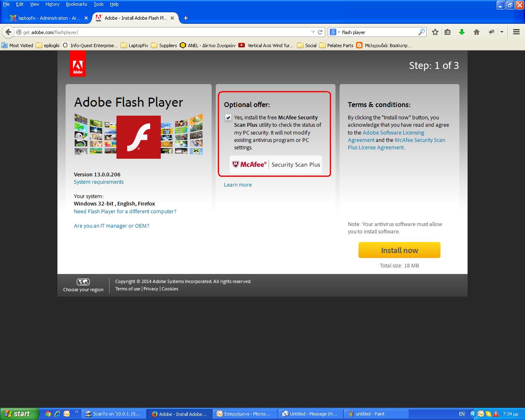Go to the Firefox home page icon
The height and width of the screenshot is (420, 525).
tap(476, 32)
